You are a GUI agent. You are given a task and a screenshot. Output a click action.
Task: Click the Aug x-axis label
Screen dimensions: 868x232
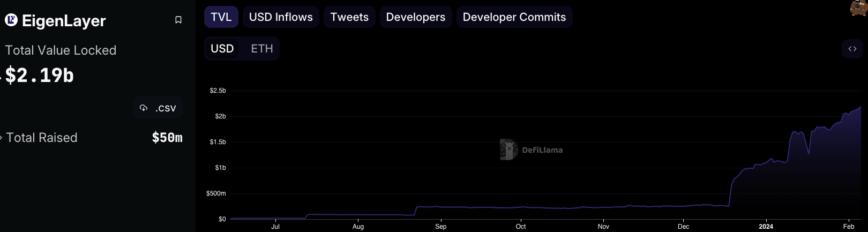click(358, 227)
